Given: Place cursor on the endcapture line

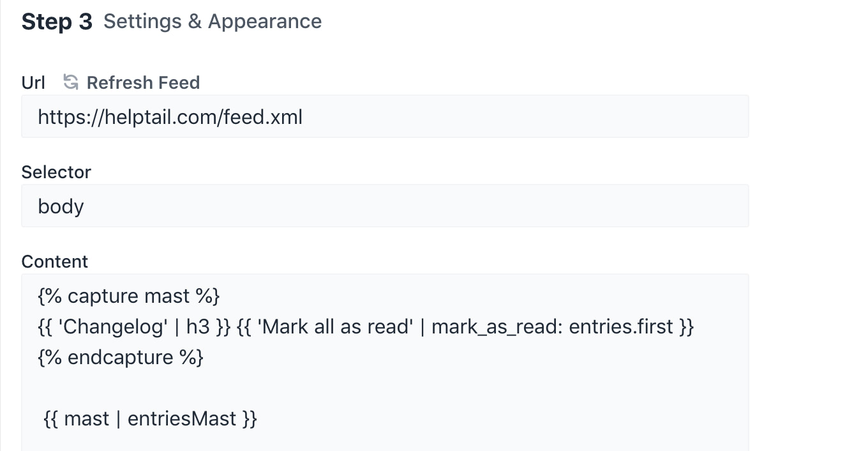Looking at the screenshot, I should coord(121,358).
